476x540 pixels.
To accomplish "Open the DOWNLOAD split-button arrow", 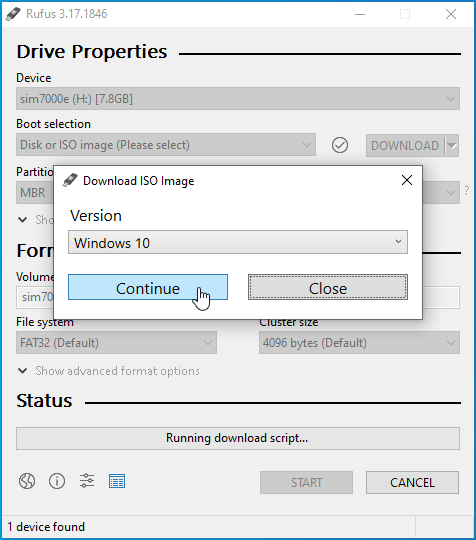I will tap(452, 145).
